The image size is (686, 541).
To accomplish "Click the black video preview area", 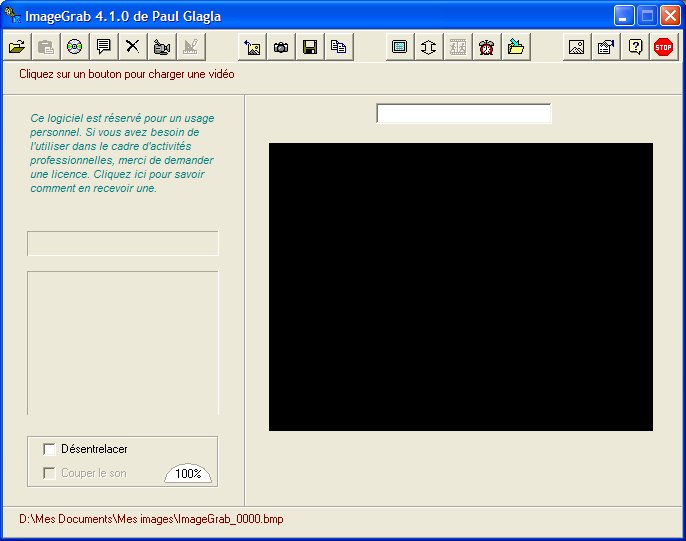I will 461,287.
